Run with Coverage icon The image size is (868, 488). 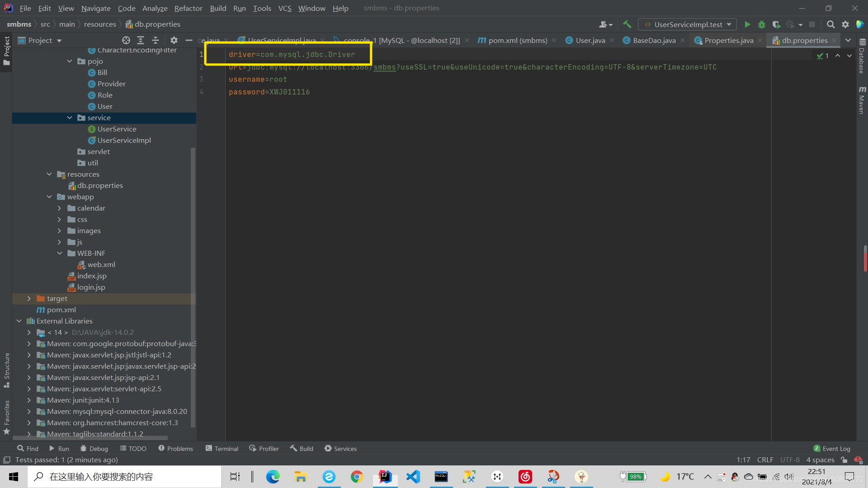[x=776, y=24]
